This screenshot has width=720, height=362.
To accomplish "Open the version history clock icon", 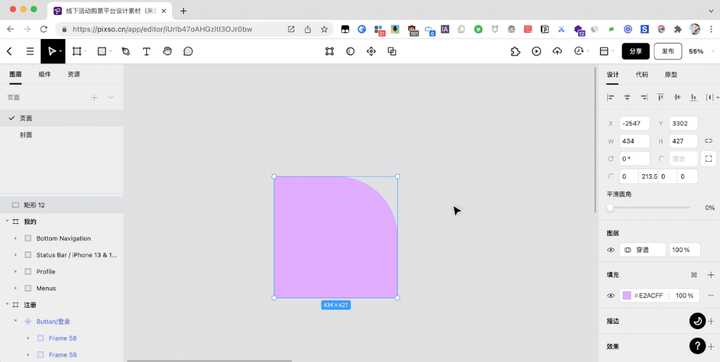I will coord(579,51).
